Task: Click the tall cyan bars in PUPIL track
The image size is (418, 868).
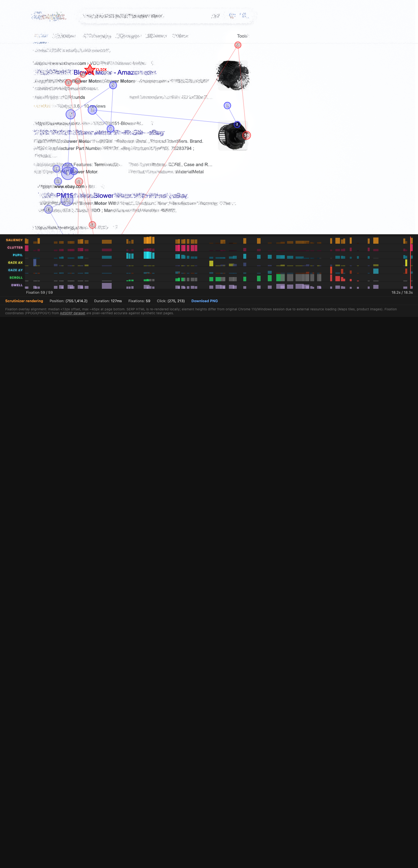Action: (149, 255)
